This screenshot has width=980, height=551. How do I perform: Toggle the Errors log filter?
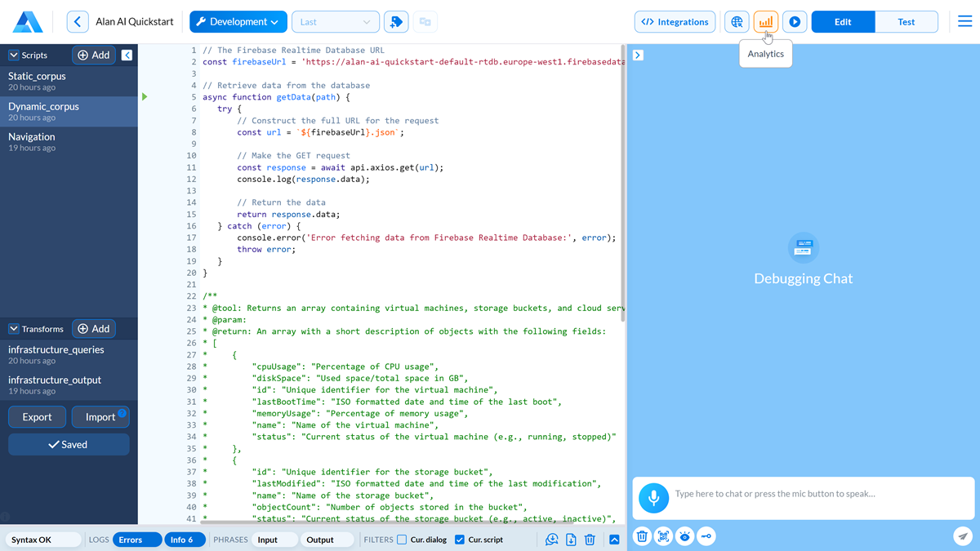pyautogui.click(x=136, y=540)
